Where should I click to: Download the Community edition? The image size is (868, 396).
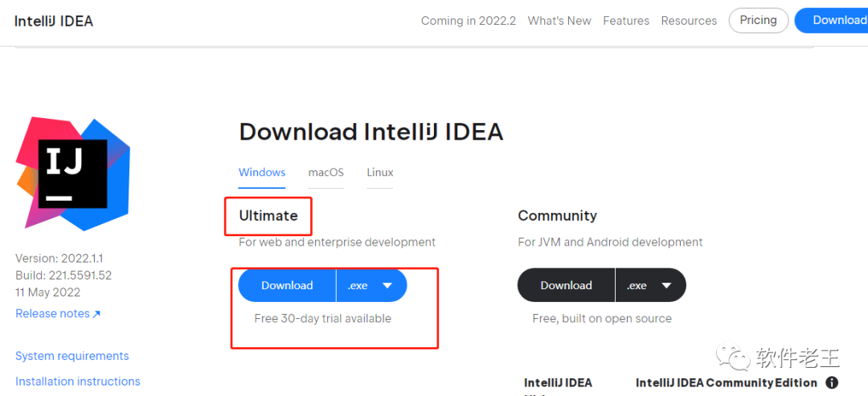tap(567, 285)
